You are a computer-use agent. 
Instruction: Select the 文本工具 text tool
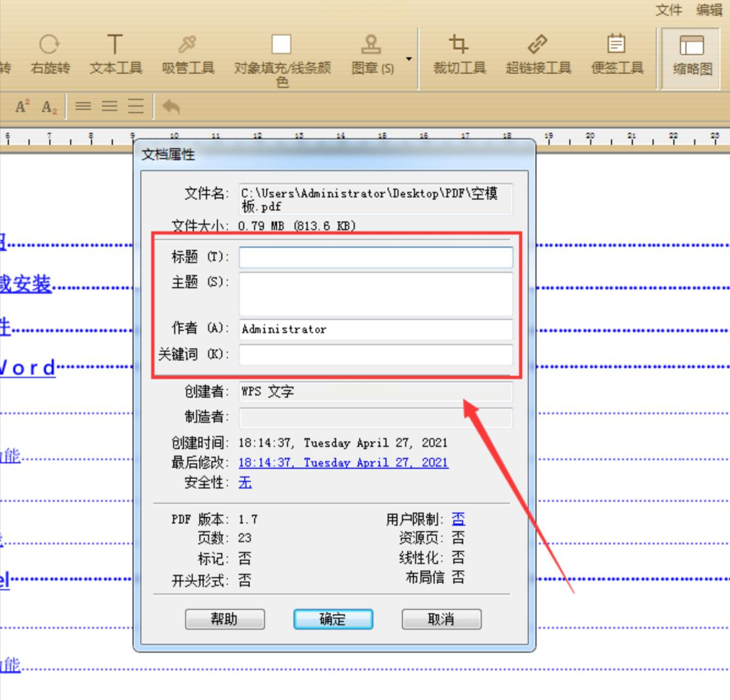click(x=115, y=55)
